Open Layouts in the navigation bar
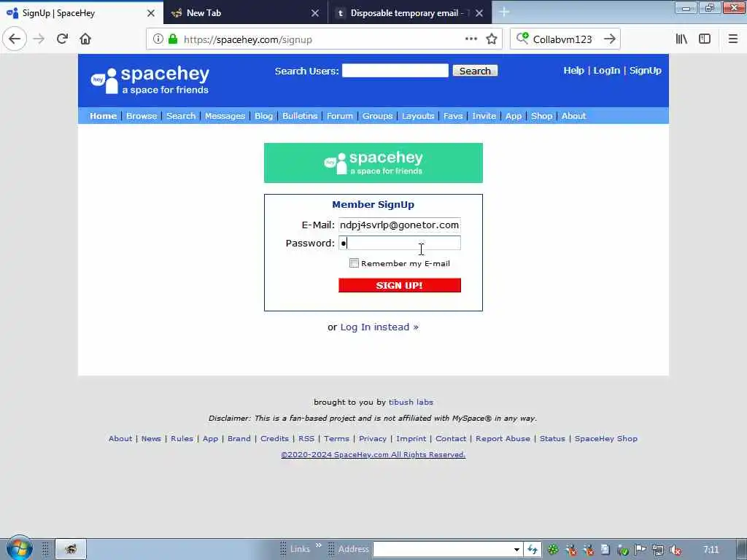747x560 pixels. [418, 116]
